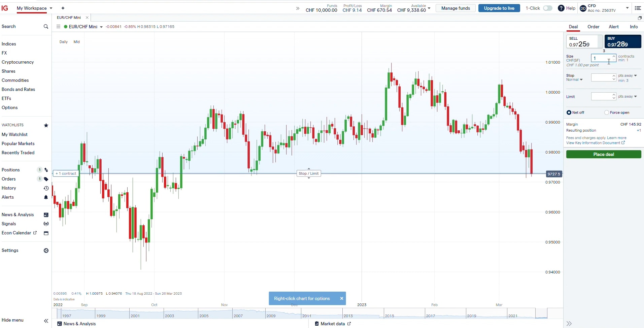Expand the Stop / Limit chart handle
644x328 pixels.
pyautogui.click(x=309, y=173)
